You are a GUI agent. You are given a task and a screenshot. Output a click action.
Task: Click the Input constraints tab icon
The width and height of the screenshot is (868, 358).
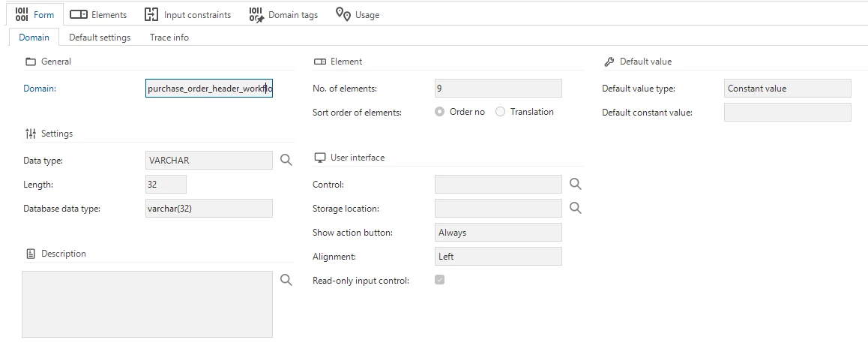tap(151, 14)
